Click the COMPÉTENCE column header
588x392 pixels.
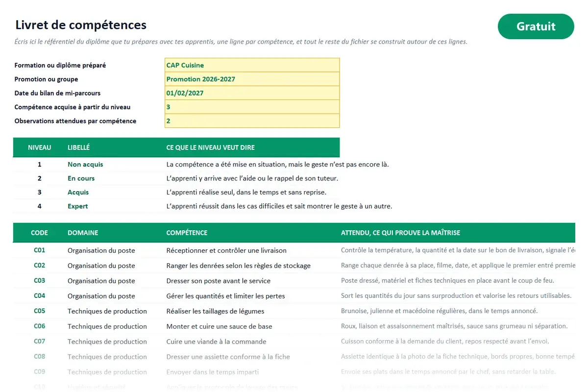pyautogui.click(x=187, y=233)
